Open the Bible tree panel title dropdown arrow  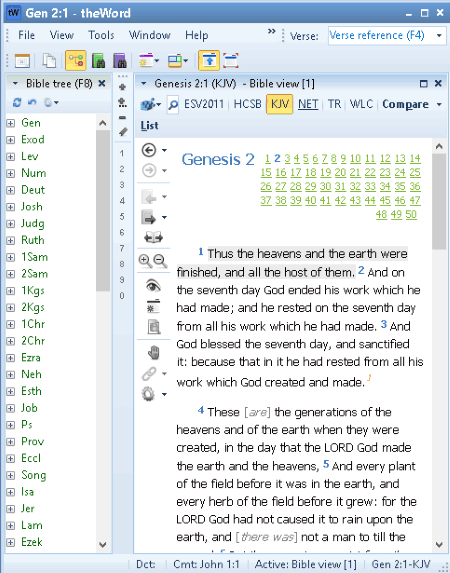pos(15,84)
